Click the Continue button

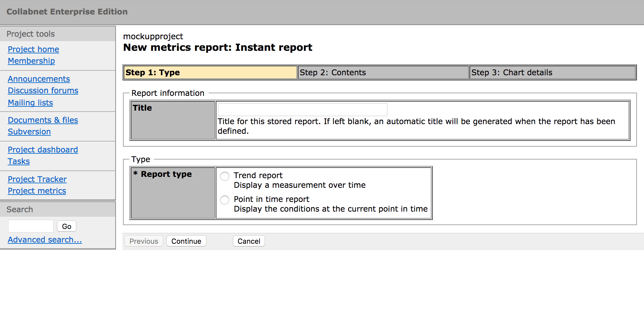186,241
